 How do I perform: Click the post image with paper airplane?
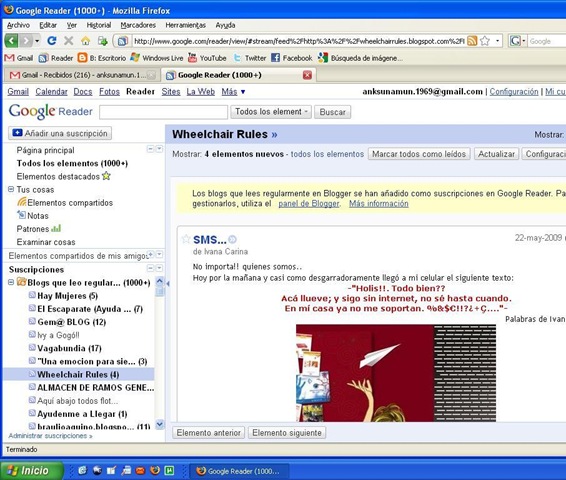coord(396,373)
